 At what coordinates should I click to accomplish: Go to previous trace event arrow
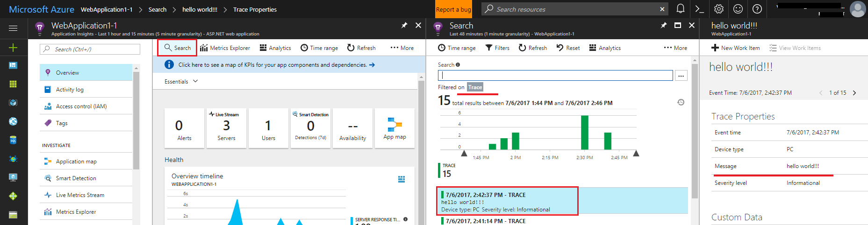(821, 92)
